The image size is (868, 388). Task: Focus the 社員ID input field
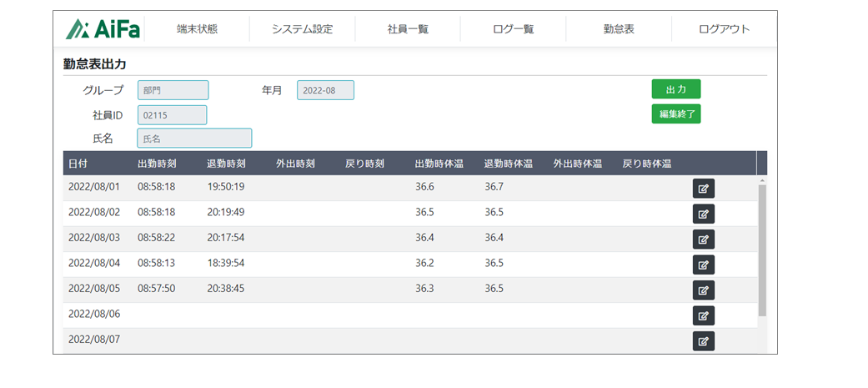click(x=172, y=115)
